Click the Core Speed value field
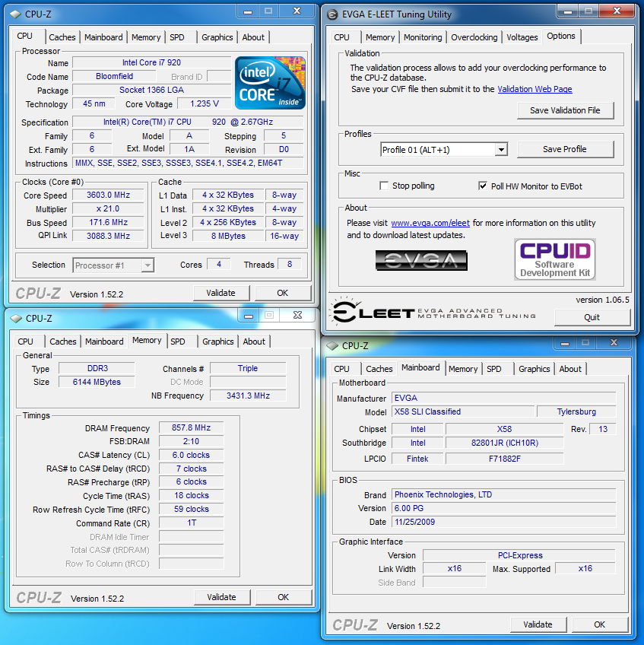The width and height of the screenshot is (644, 645). [x=108, y=195]
